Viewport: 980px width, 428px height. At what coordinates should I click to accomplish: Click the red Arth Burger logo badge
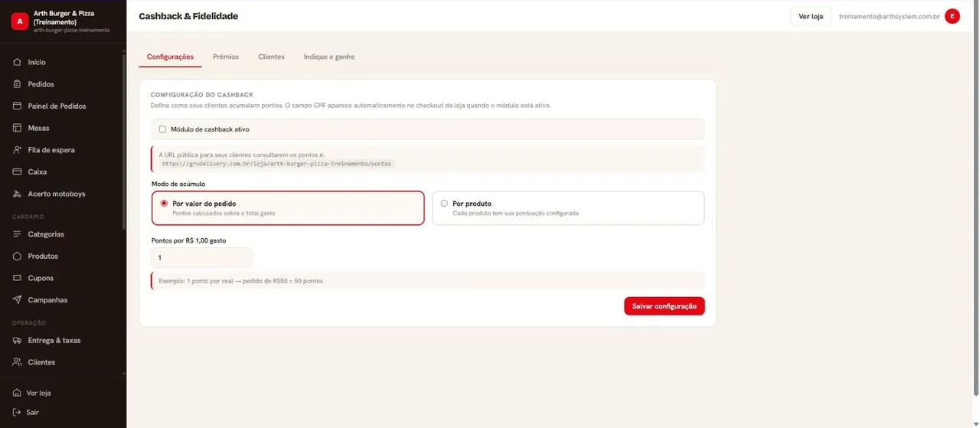click(20, 21)
